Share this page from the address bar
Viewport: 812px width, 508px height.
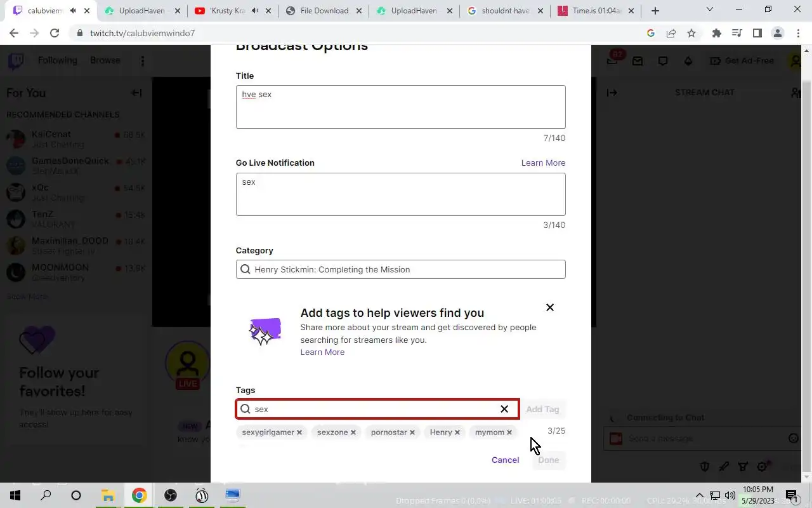click(x=671, y=33)
